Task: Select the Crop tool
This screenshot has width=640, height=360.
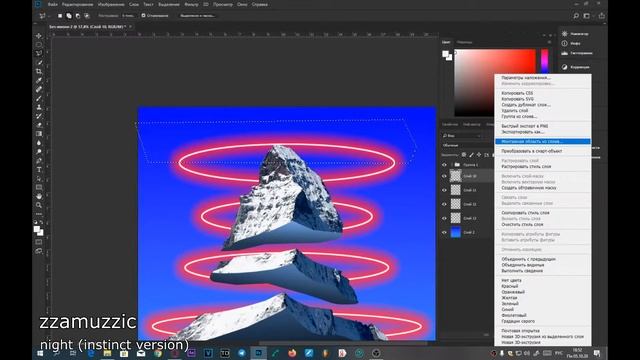Action: coord(39,71)
